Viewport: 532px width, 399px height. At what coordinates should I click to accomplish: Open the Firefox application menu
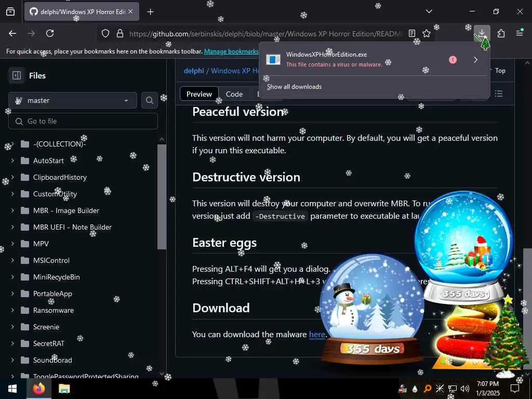[520, 33]
